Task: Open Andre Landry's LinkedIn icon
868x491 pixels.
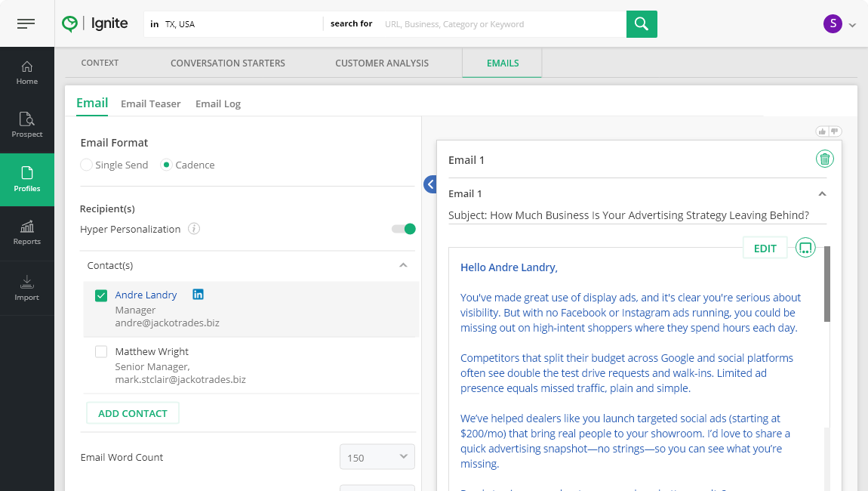Action: point(199,295)
